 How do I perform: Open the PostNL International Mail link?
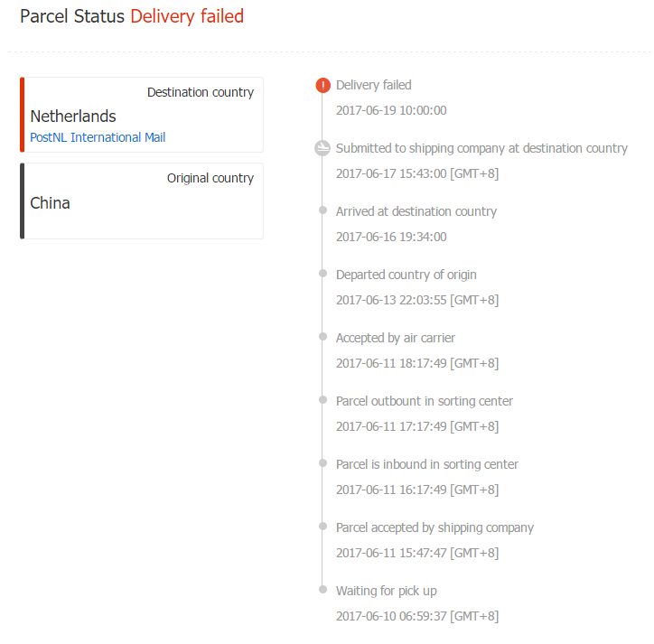98,137
